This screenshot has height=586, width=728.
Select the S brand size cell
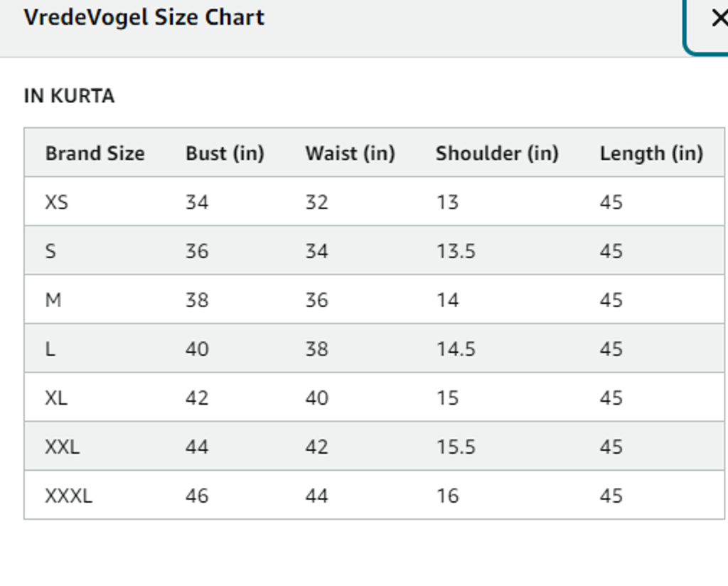click(50, 252)
